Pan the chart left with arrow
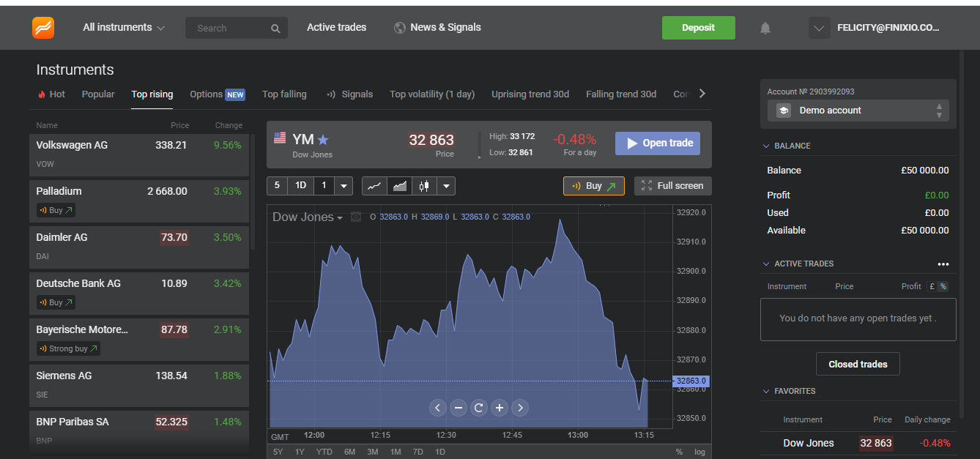Screen dimensions: 980x459 (438, 408)
